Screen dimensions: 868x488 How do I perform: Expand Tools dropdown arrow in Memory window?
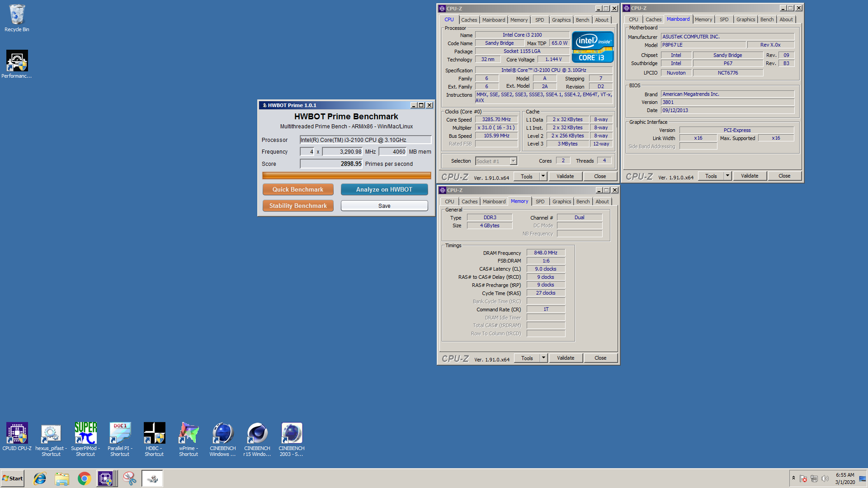click(544, 358)
